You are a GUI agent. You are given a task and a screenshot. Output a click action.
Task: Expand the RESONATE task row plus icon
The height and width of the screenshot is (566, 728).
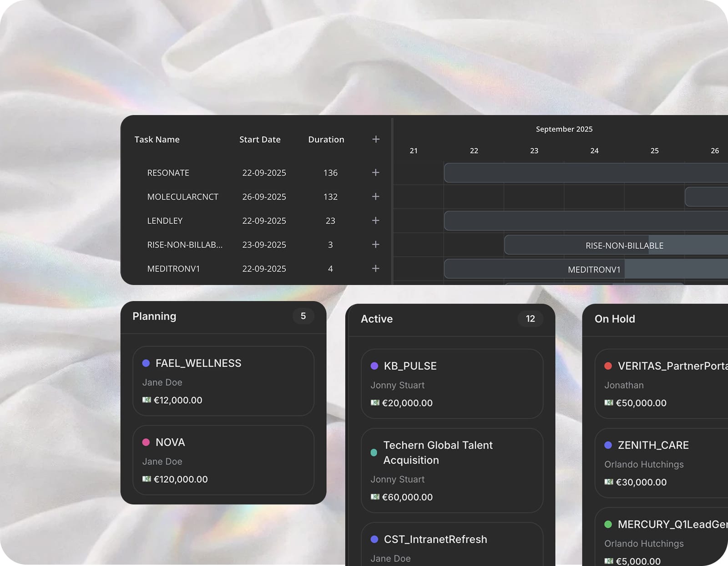[x=375, y=172]
